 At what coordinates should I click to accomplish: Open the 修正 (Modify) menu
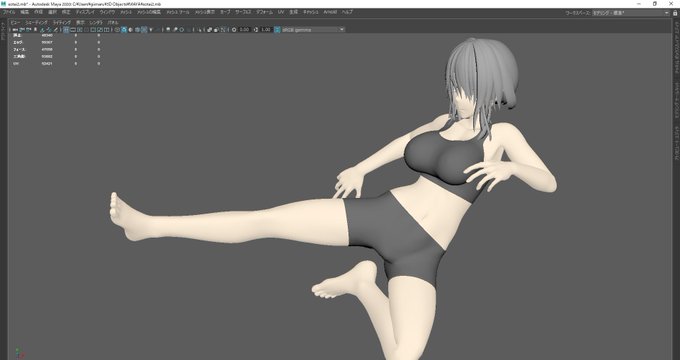coord(66,12)
